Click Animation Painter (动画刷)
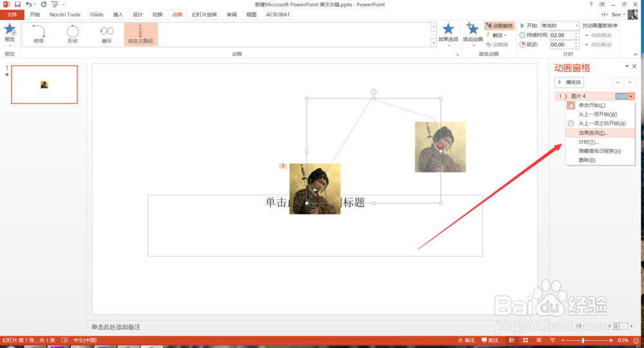Screen dimensions: 644x348 coord(497,44)
